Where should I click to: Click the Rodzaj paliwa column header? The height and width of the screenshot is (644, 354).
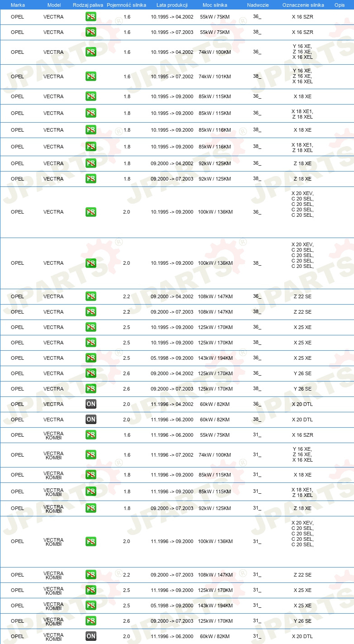click(88, 5)
